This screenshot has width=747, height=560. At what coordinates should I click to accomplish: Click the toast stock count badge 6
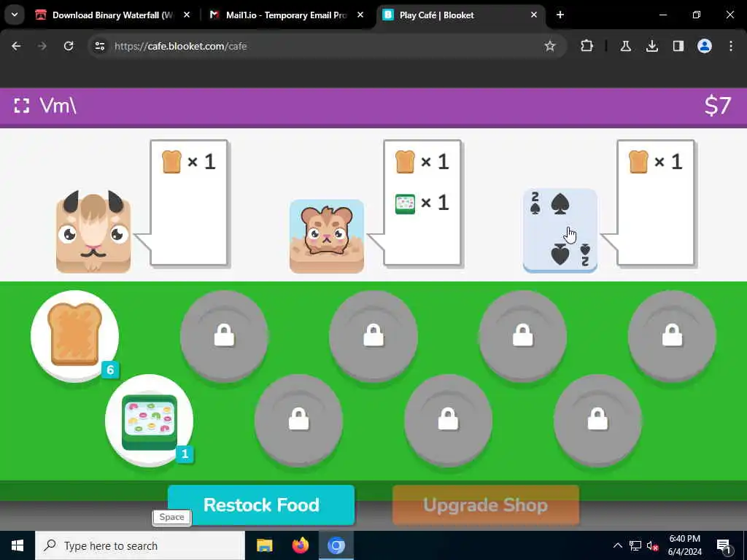tap(110, 370)
